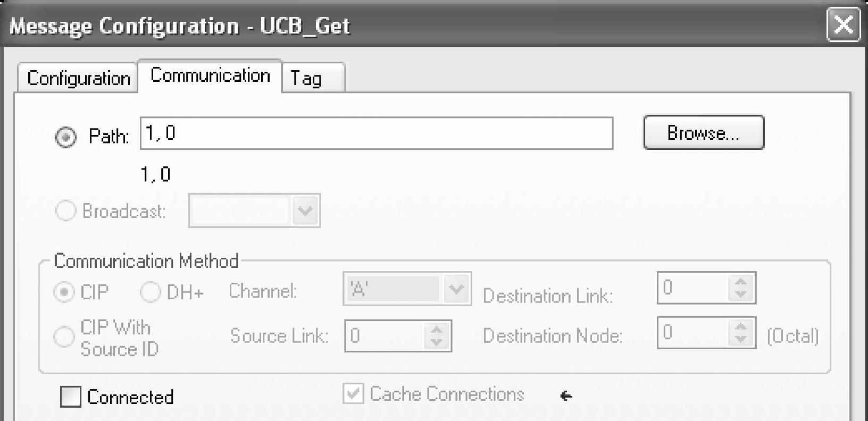
Task: Select the Broadcast radio button
Action: click(66, 211)
